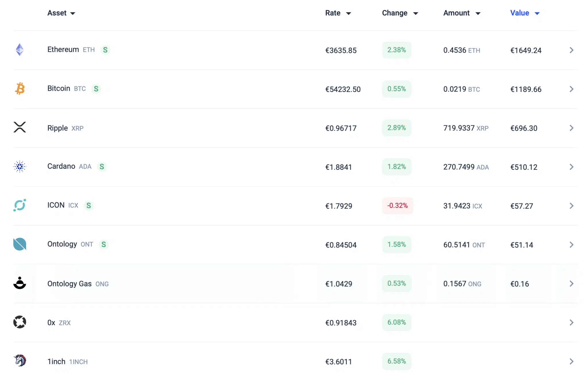Image resolution: width=588 pixels, height=379 pixels.
Task: Sort the table by Rate column
Action: pyautogui.click(x=338, y=13)
